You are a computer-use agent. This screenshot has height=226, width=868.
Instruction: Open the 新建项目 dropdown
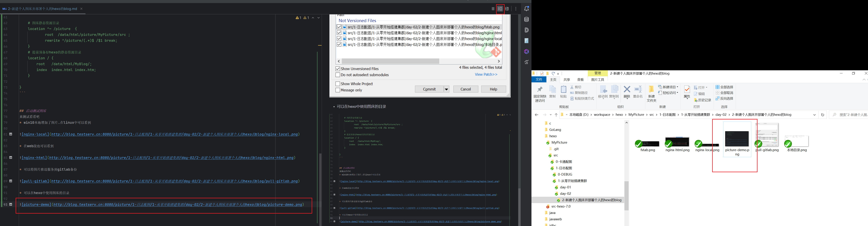point(668,87)
